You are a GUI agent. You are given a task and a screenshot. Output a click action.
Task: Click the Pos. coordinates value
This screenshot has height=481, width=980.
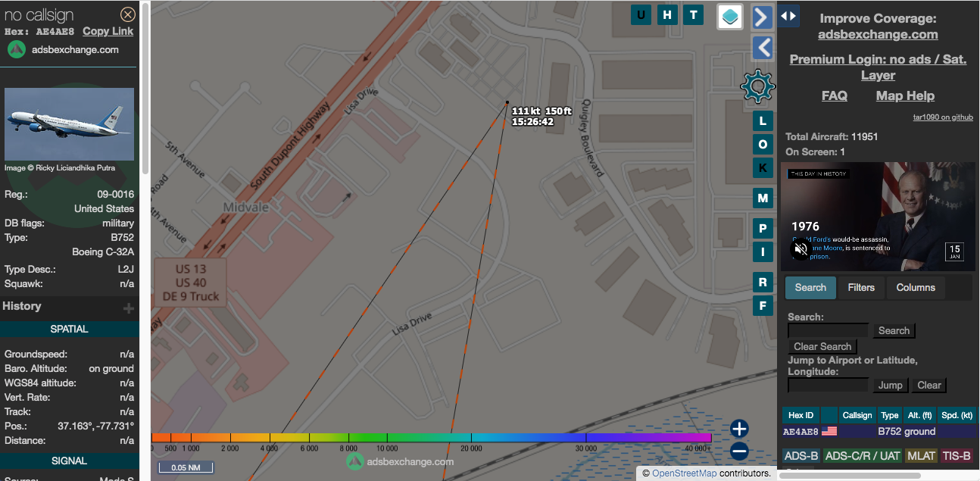tap(95, 426)
